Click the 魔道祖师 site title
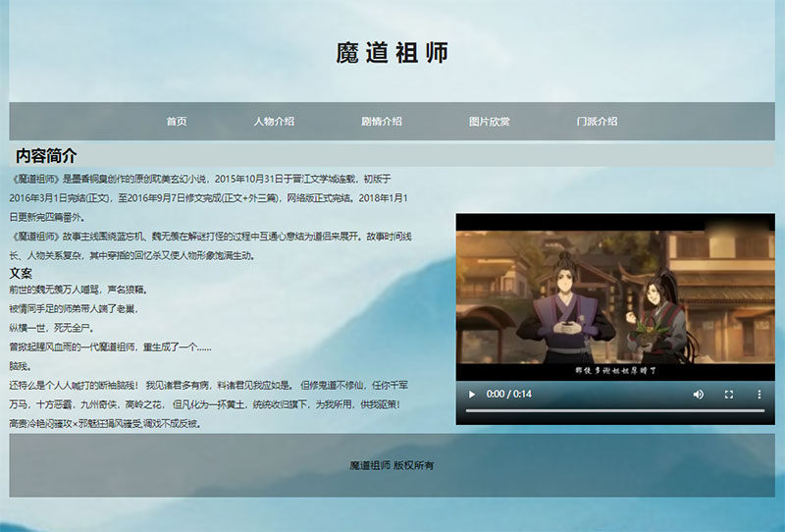Screen dimensions: 785x532 (392, 53)
